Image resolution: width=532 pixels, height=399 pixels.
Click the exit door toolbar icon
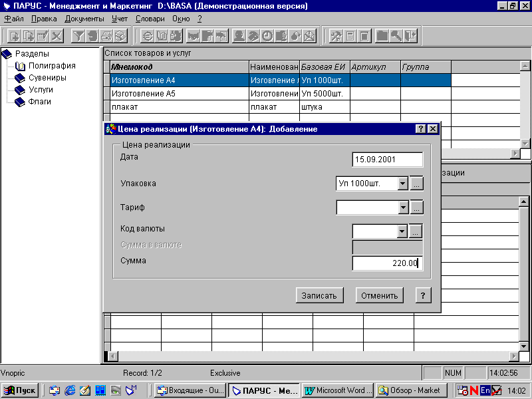410,36
